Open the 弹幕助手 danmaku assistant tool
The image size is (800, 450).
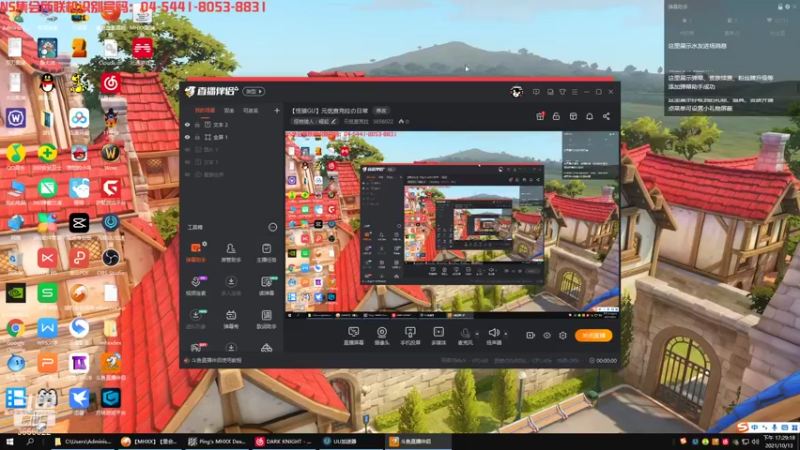196,252
